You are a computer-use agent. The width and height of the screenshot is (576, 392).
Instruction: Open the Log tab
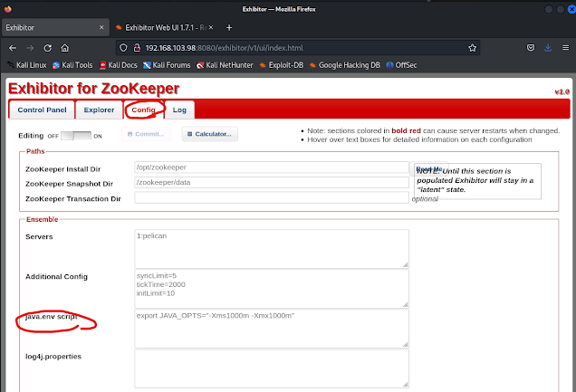179,110
